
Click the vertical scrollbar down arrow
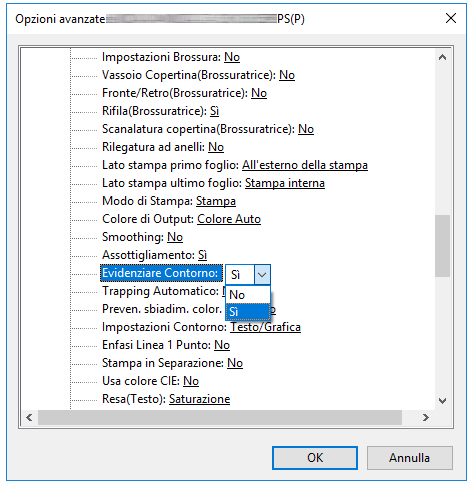pos(442,401)
